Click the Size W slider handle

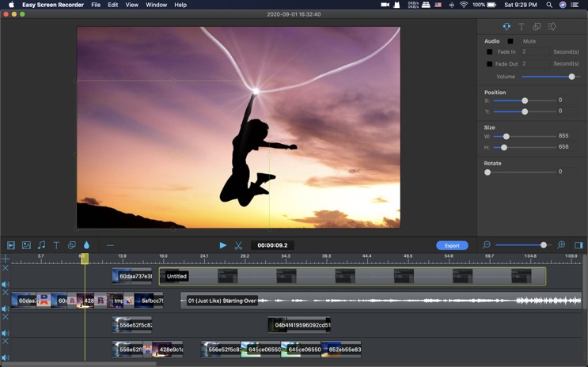[506, 137]
